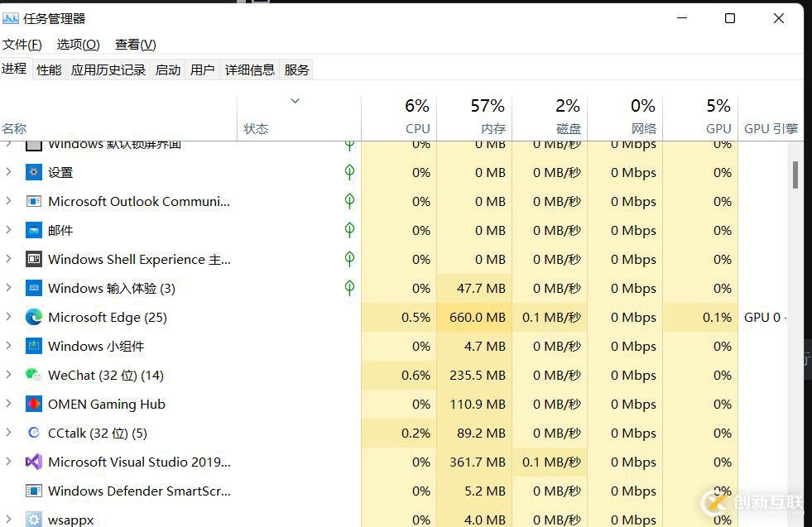
Task: Click the WeChat process icon
Action: (x=34, y=375)
